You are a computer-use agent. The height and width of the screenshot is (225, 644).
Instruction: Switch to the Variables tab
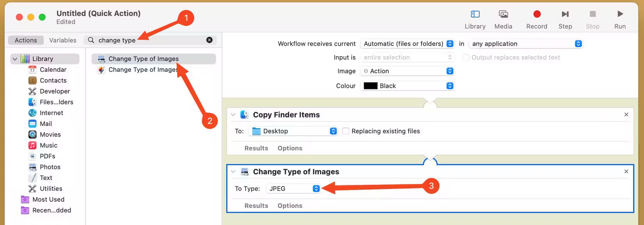coord(63,41)
